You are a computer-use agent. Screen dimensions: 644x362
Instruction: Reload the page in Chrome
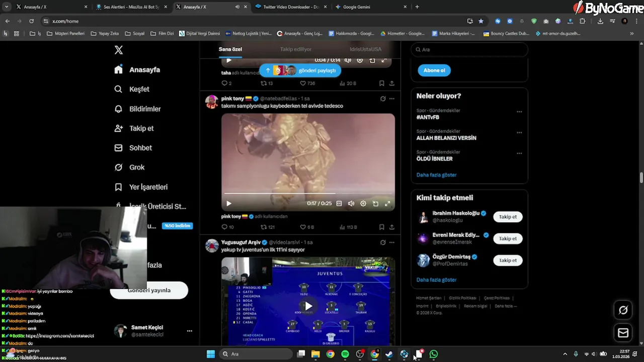(x=31, y=21)
